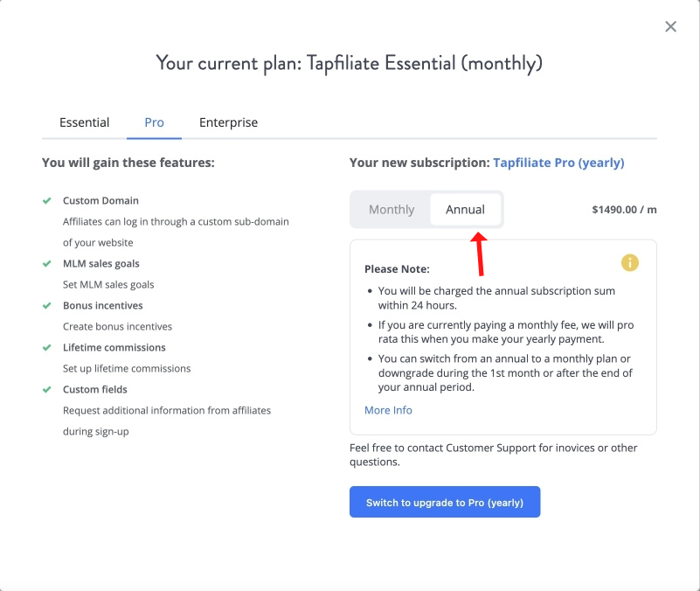Select the Pro plan tab
700x591 pixels.
(x=154, y=122)
